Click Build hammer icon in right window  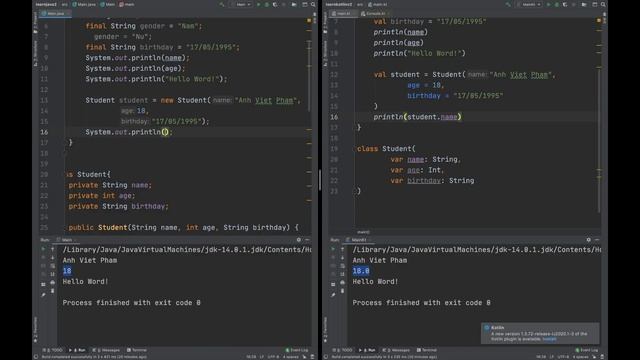(508, 4)
